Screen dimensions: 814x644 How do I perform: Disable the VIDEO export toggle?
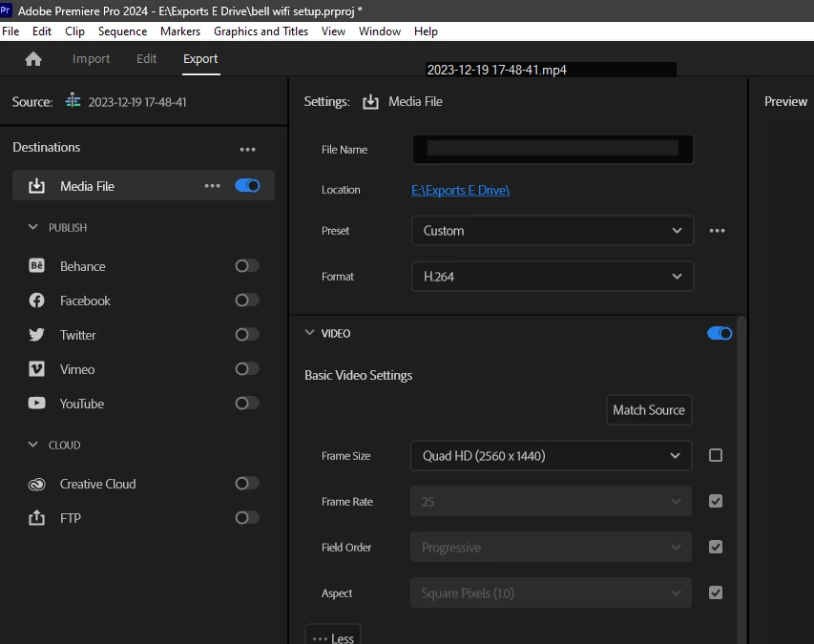point(720,333)
